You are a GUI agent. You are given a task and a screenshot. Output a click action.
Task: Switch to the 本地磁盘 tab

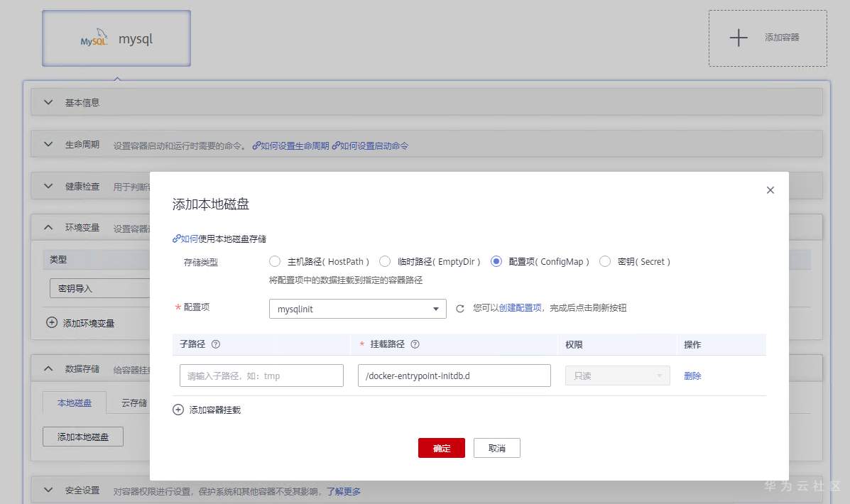coord(75,402)
